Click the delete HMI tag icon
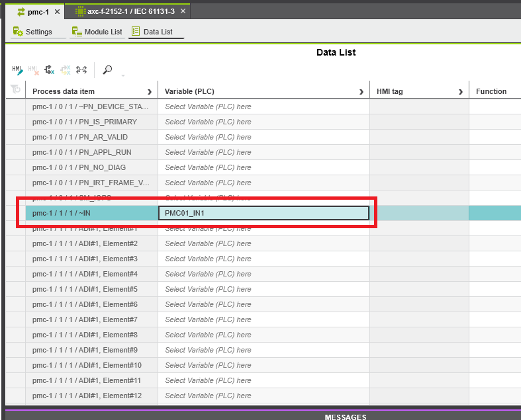521x420 pixels. pos(33,69)
